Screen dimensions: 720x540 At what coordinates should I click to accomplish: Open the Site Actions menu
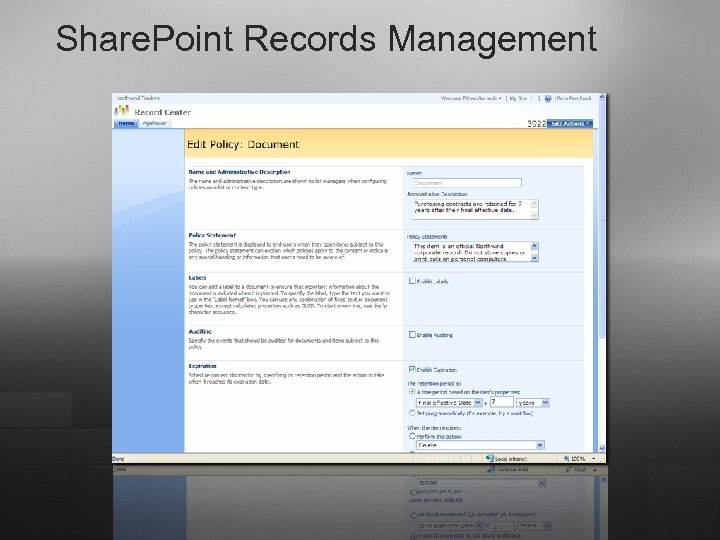570,124
